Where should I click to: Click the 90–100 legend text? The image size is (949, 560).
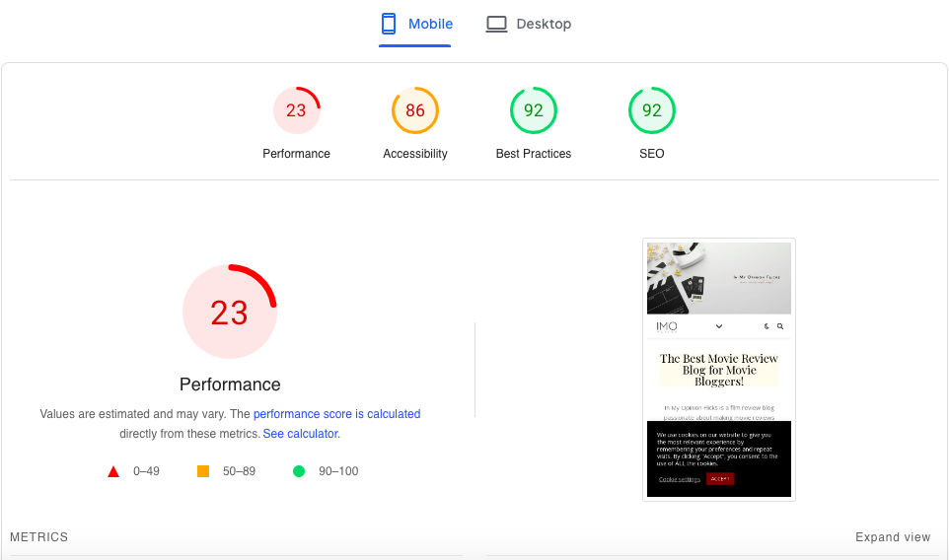pyautogui.click(x=338, y=471)
